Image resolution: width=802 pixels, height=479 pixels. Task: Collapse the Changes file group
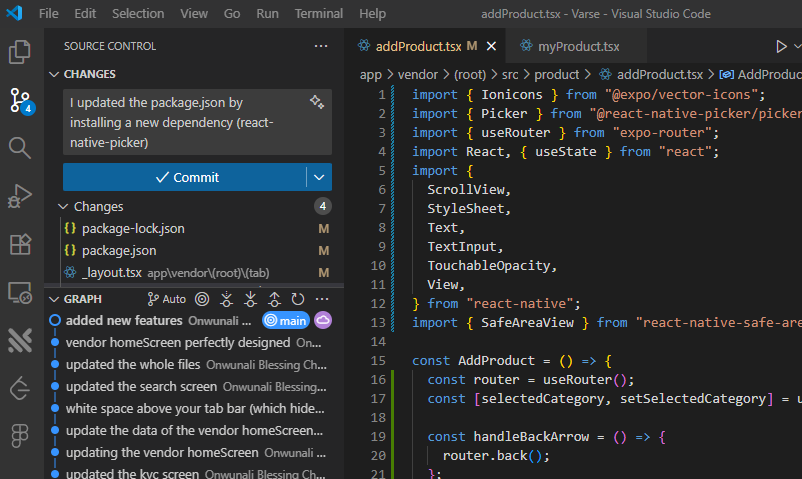(63, 206)
